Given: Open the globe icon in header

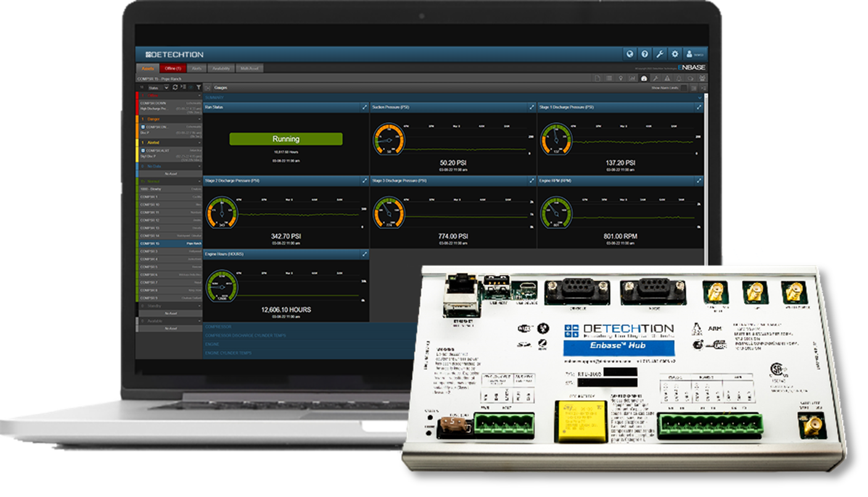Looking at the screenshot, I should [629, 54].
